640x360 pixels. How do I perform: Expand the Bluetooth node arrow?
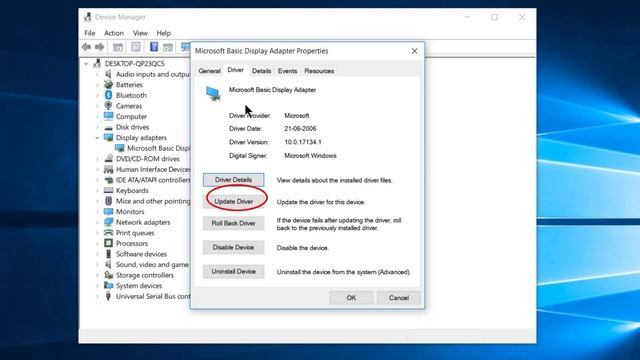tap(97, 96)
